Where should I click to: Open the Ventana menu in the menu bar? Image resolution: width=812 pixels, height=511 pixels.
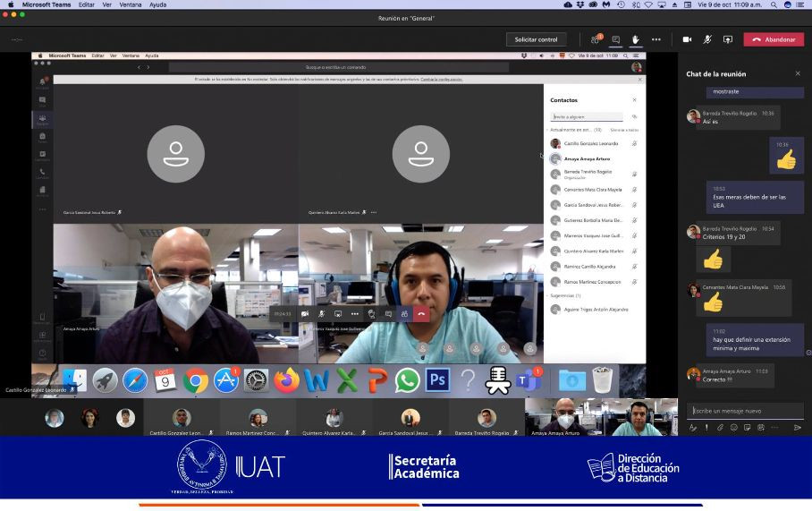pos(131,4)
